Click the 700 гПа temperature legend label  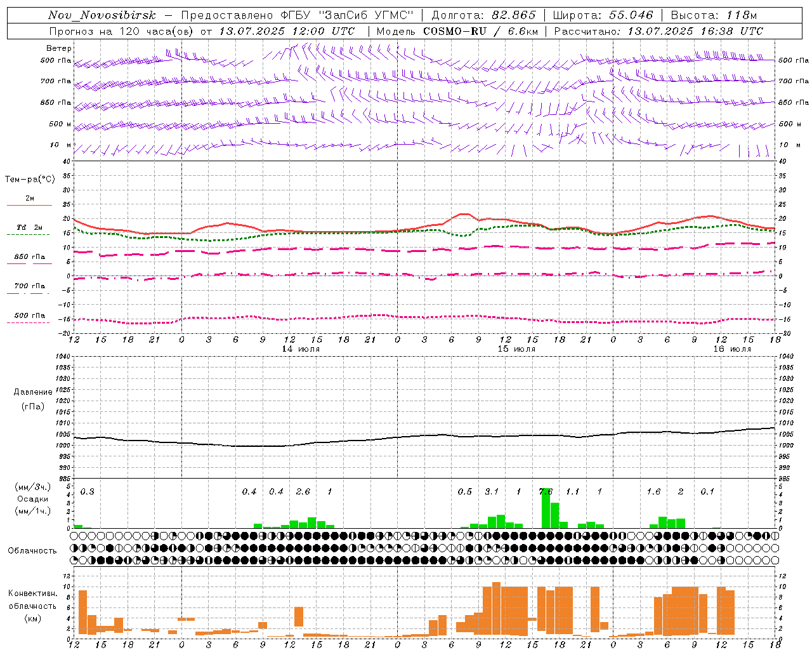tap(30, 286)
